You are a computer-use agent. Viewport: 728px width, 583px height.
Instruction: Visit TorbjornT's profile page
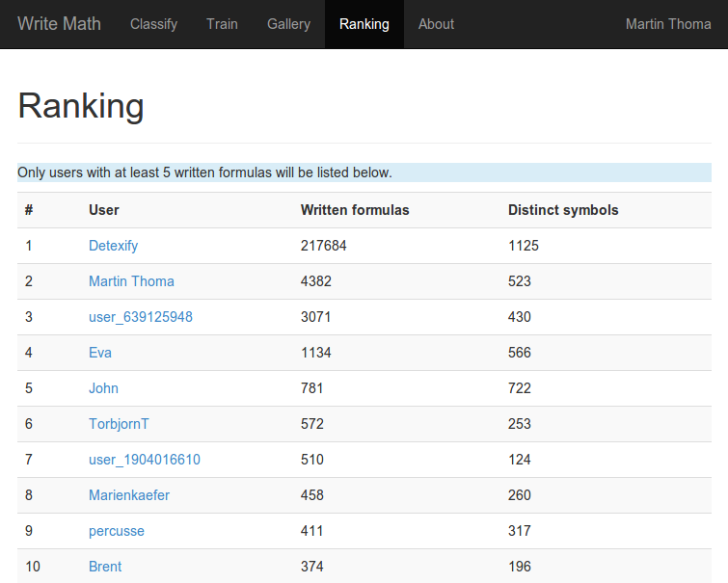pyautogui.click(x=119, y=424)
